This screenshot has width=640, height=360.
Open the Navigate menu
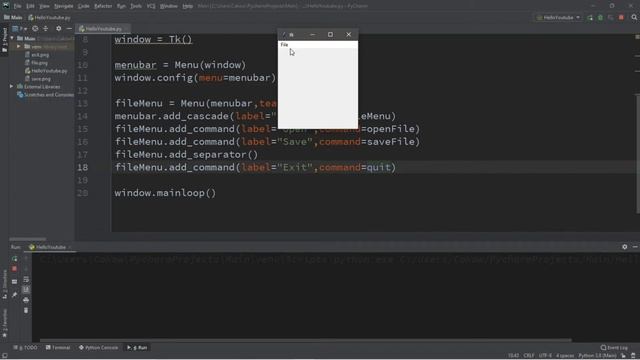(x=63, y=6)
